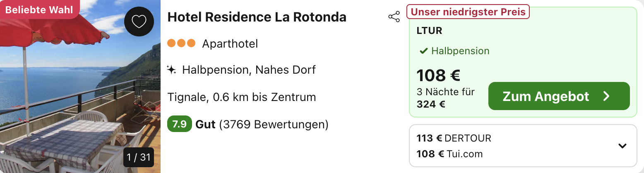Click the arrow inside Zum Angebot button

606,96
